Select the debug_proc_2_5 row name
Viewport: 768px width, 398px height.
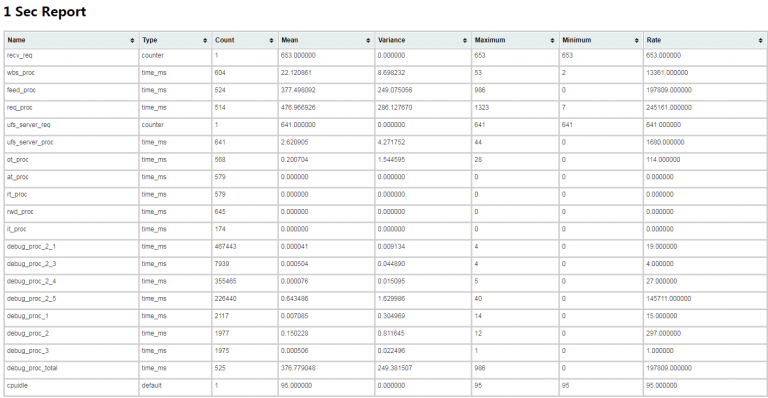point(31,299)
